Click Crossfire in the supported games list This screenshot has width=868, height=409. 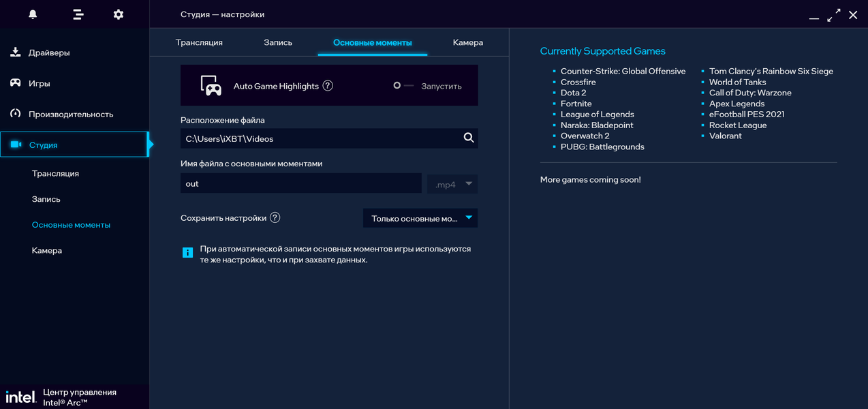tap(578, 82)
